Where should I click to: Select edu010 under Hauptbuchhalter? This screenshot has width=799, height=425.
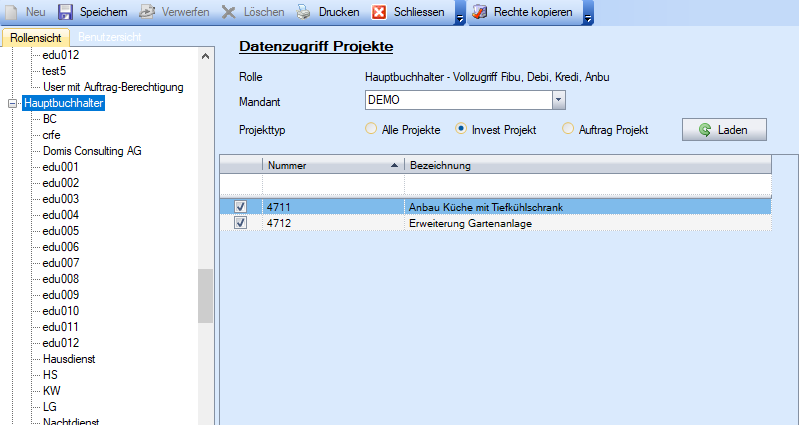click(x=61, y=311)
